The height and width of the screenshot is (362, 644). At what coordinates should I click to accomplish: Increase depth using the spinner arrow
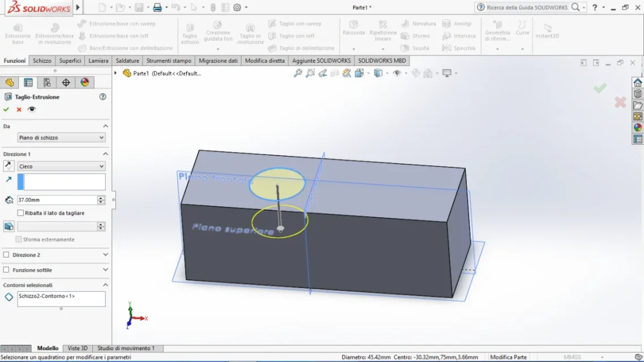(x=101, y=198)
